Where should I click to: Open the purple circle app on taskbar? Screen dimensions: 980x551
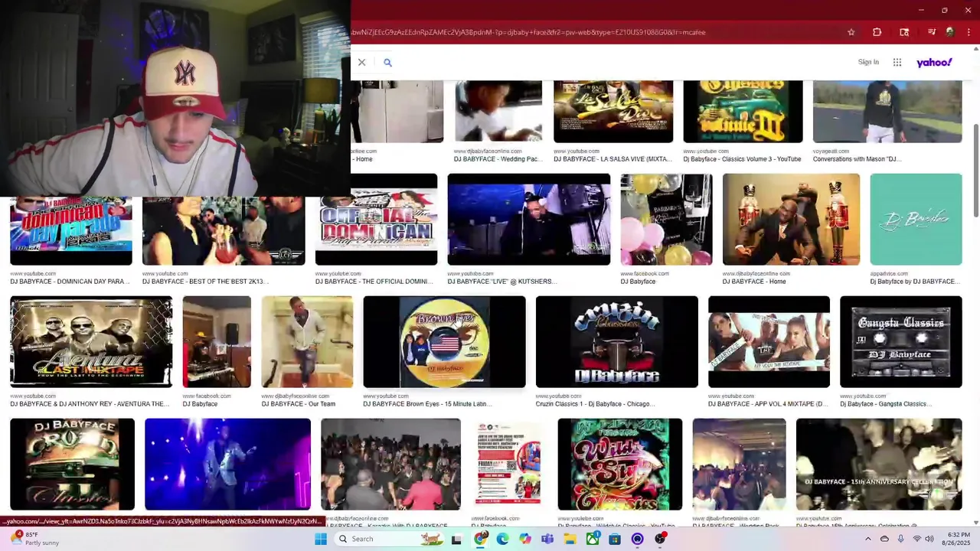click(x=637, y=539)
